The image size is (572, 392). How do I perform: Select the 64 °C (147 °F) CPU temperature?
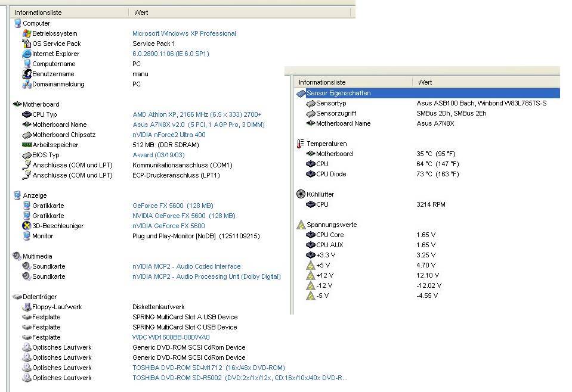coord(438,164)
